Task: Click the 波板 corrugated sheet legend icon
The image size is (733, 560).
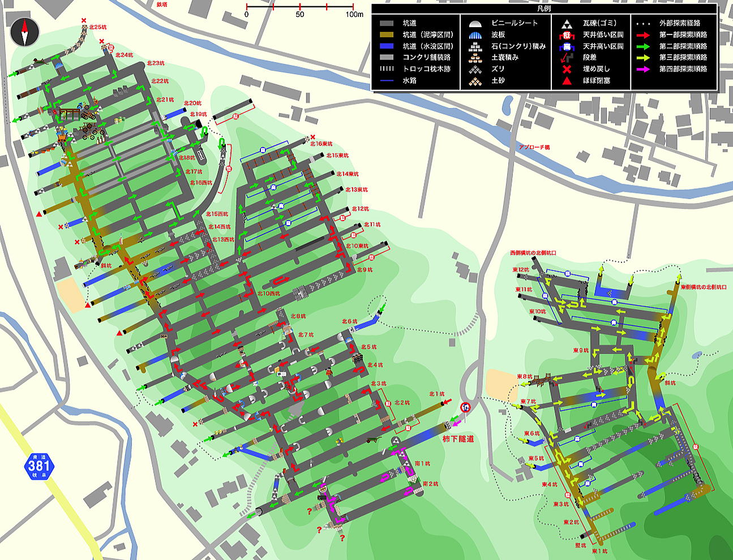Action: pyautogui.click(x=475, y=35)
